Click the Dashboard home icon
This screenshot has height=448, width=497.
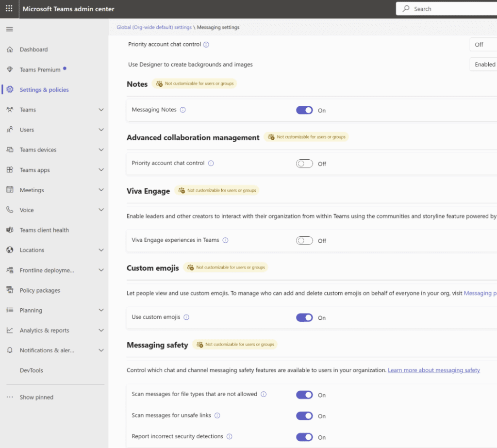[x=10, y=50]
